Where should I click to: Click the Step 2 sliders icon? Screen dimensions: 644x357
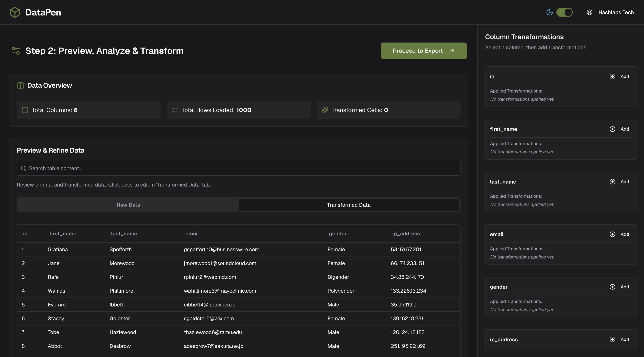coord(16,51)
